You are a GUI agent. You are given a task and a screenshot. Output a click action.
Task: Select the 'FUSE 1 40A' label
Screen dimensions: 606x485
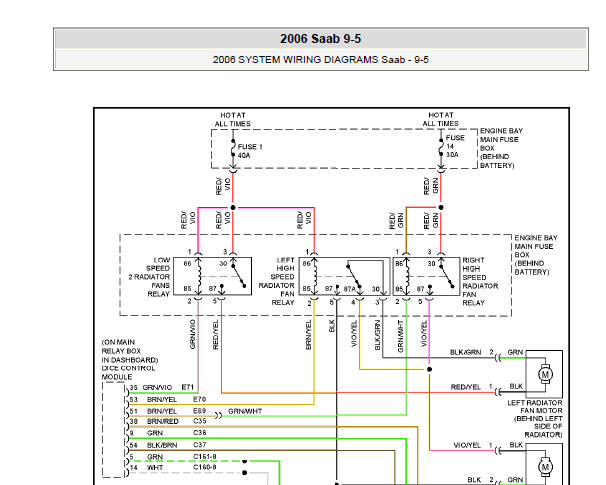click(x=250, y=151)
